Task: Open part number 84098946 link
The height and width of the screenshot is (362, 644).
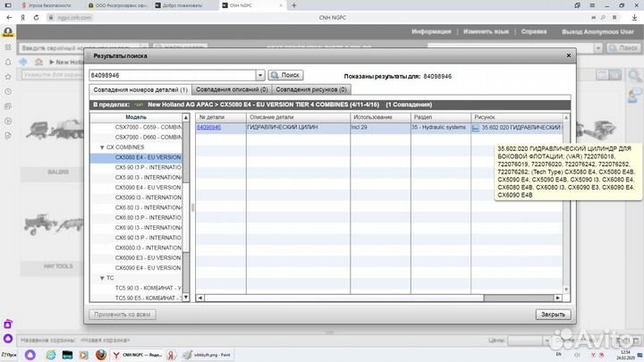Action: [x=208, y=128]
